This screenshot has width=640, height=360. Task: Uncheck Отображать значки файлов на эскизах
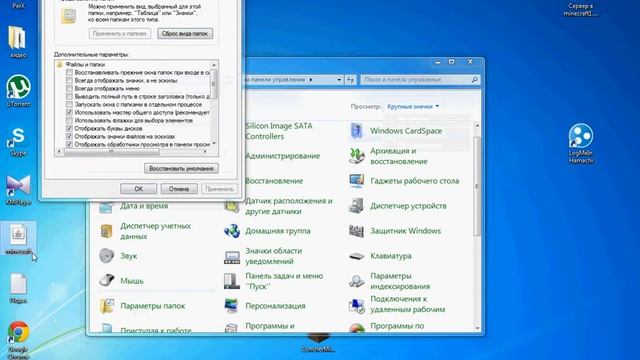coord(69,136)
